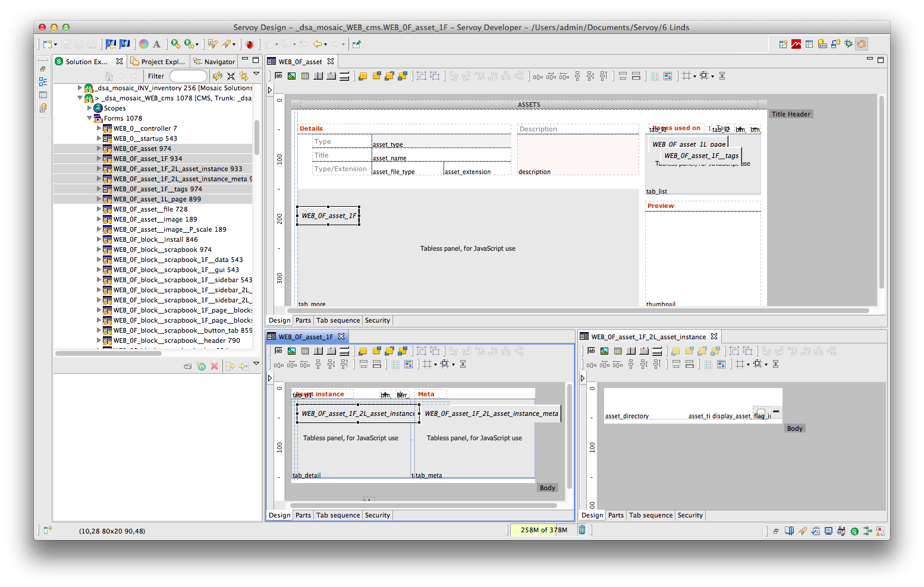Expand the _dsa_mosaic_INV_inventory solution node
The height and width of the screenshot is (587, 924).
click(80, 88)
